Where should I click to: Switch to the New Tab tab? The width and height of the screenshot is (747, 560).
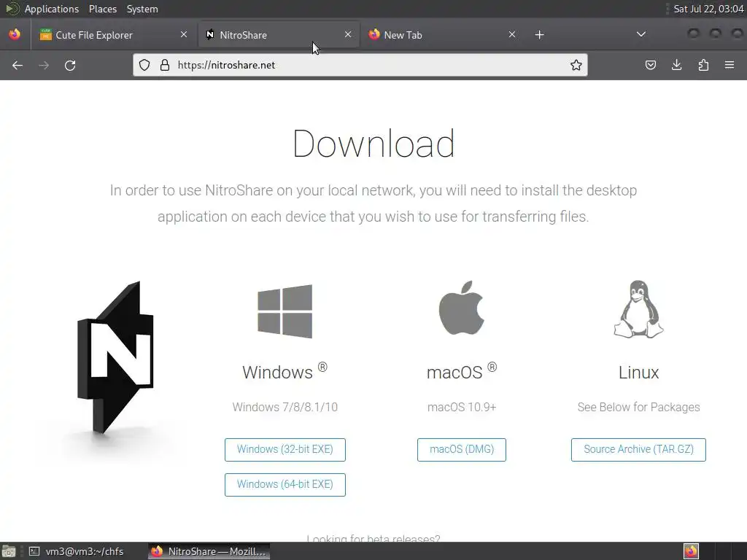pos(442,35)
